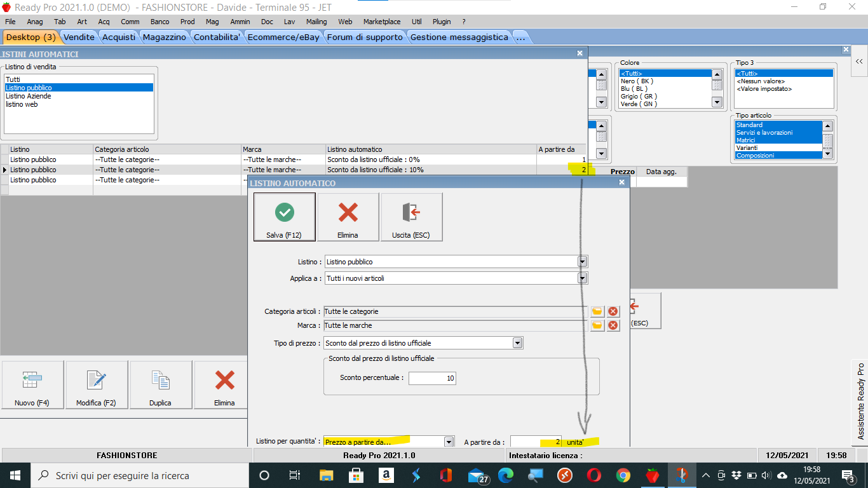The image size is (868, 488).
Task: Open File Explorer from taskbar
Action: 326,475
